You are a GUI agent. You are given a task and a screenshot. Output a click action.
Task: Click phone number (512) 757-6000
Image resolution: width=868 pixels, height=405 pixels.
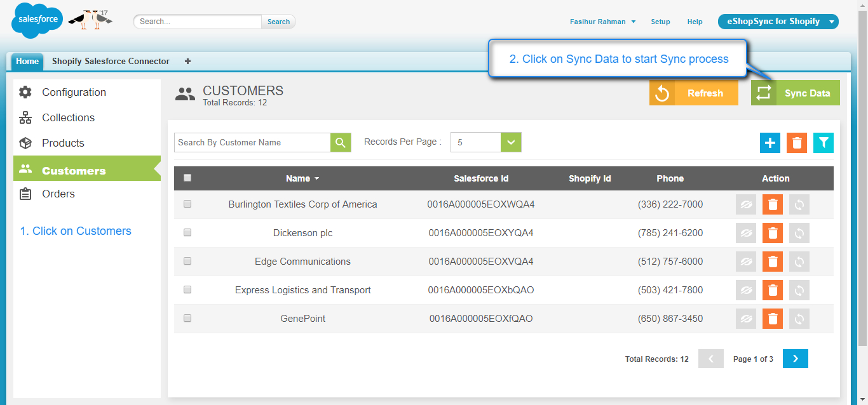[x=670, y=262]
